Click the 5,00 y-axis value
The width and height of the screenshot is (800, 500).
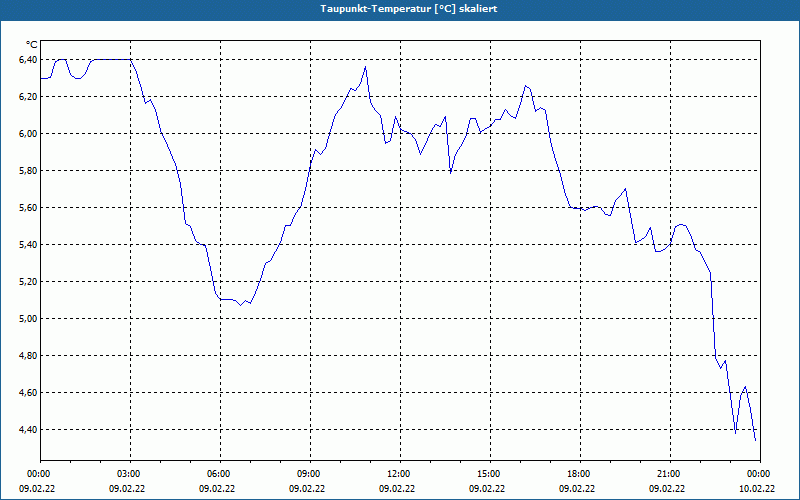click(x=28, y=319)
